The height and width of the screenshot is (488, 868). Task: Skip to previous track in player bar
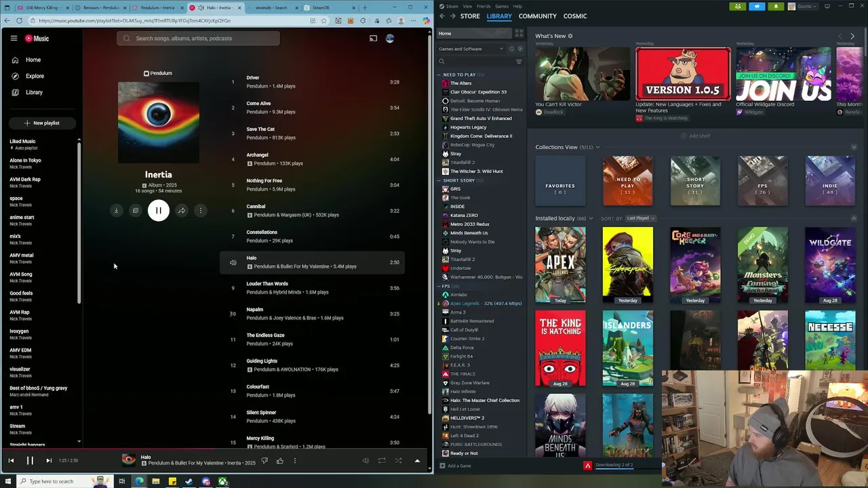pyautogui.click(x=11, y=460)
